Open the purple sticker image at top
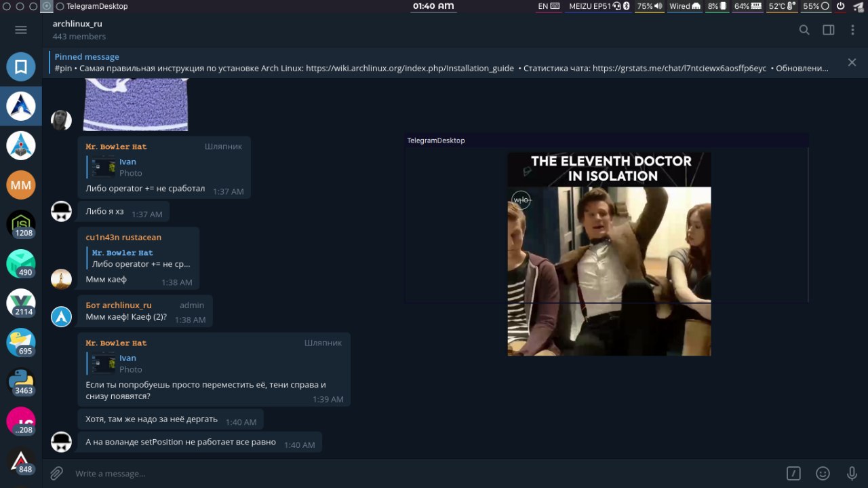The width and height of the screenshot is (868, 488). point(136,105)
